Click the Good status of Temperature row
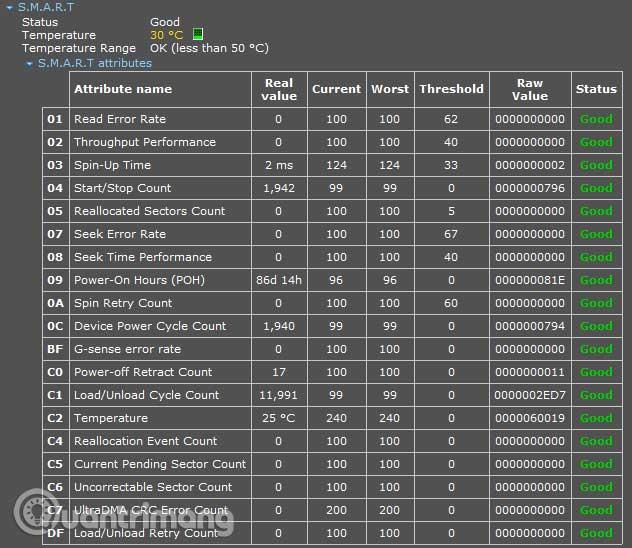 point(597,418)
